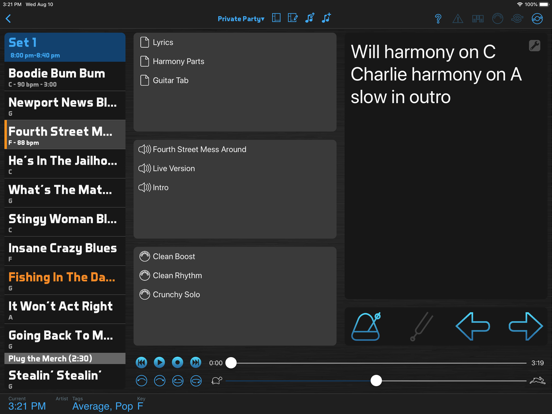The image size is (552, 414).
Task: Select Plug the Merch (2:30) break
Action: (x=65, y=358)
